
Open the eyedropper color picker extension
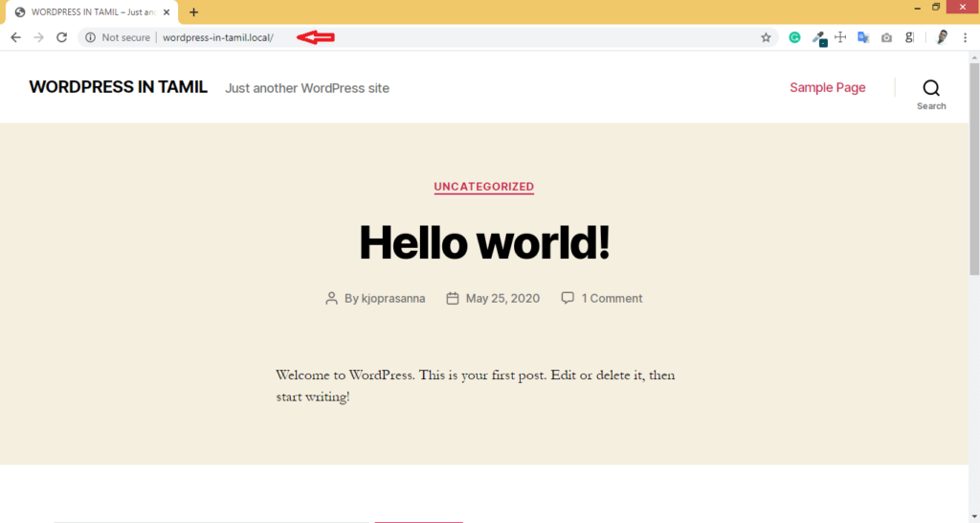[x=819, y=38]
